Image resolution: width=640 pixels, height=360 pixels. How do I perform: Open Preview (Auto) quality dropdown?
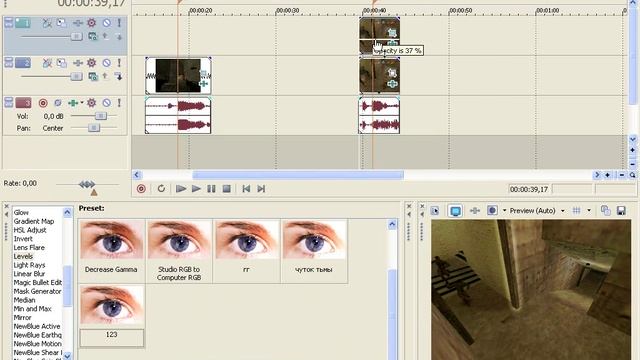(x=537, y=211)
